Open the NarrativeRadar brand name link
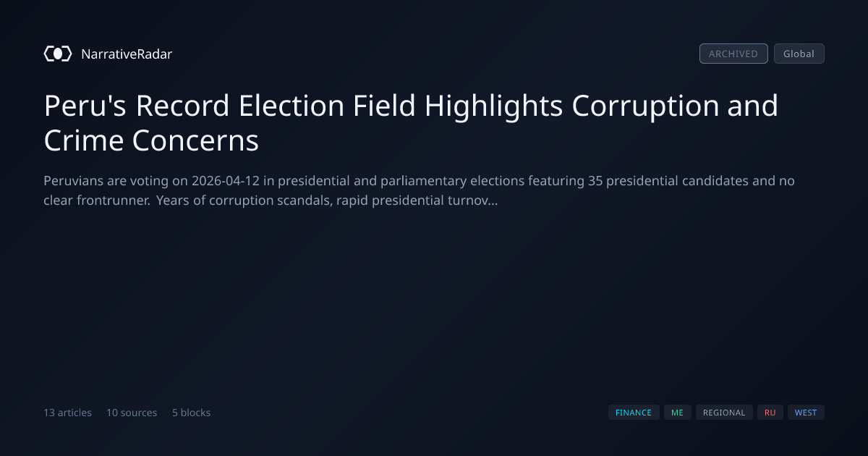The image size is (868, 456). click(x=127, y=54)
